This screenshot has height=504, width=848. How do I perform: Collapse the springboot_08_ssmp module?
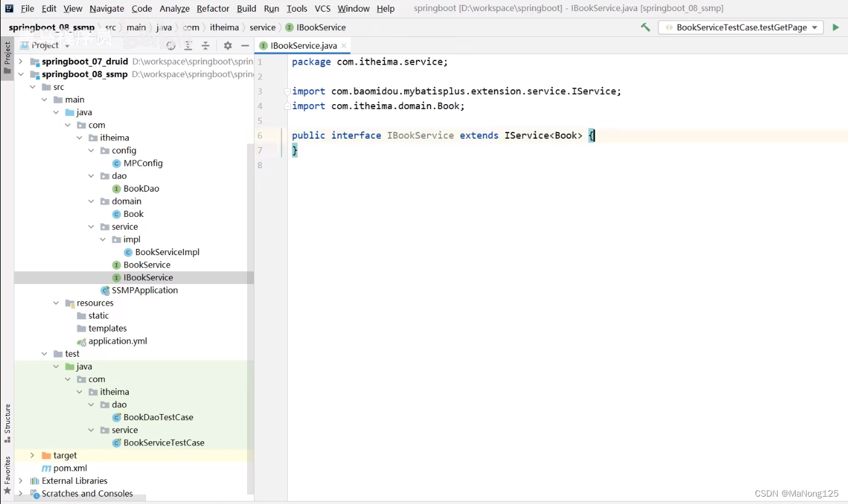pos(21,74)
